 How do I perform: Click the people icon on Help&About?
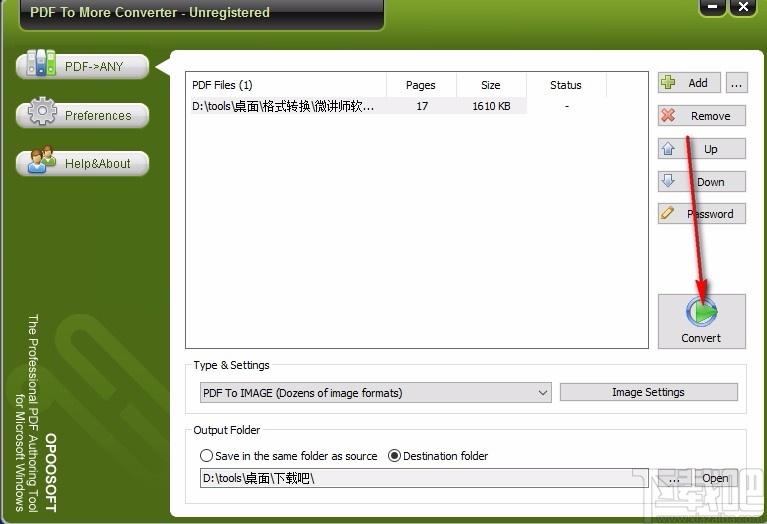42,159
